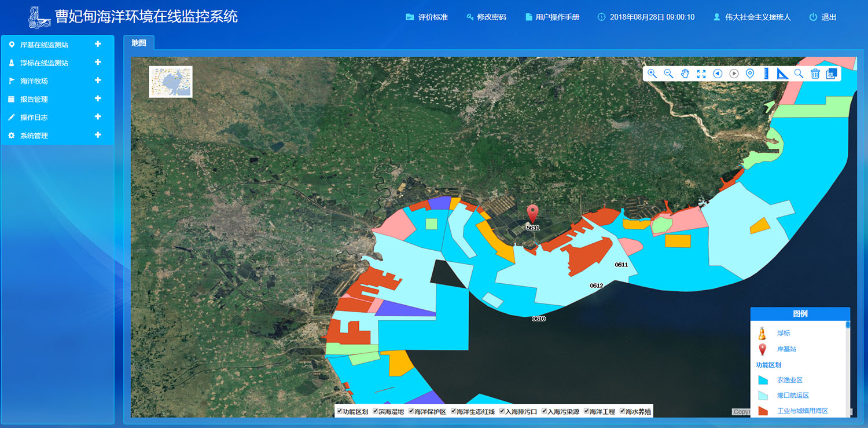
Task: Click the pencil icon beside 操作日志
Action: tap(12, 118)
